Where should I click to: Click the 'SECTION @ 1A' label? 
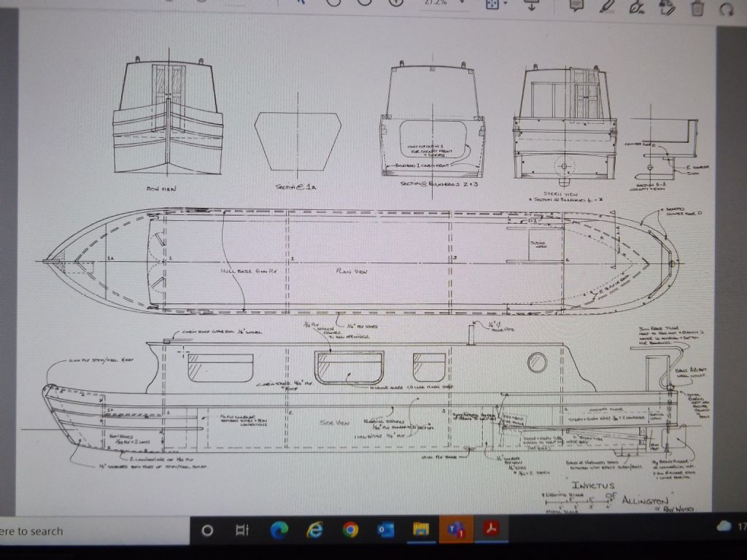(296, 187)
